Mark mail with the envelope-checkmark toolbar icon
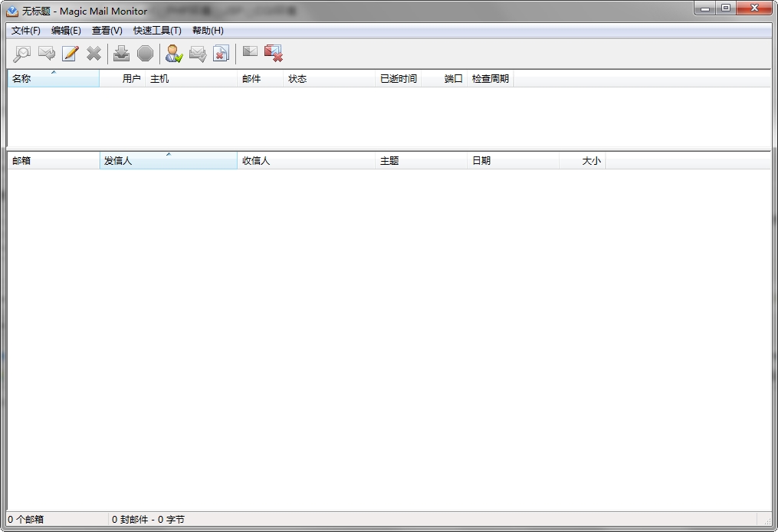This screenshot has width=778, height=532. 197,54
